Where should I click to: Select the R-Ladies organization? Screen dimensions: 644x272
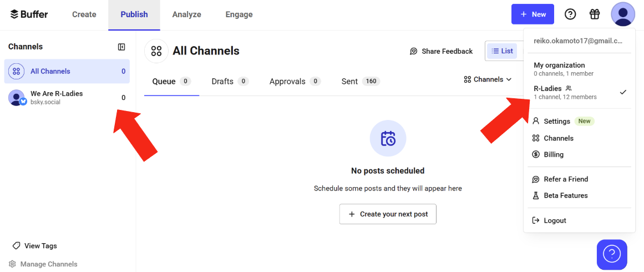[x=580, y=93]
